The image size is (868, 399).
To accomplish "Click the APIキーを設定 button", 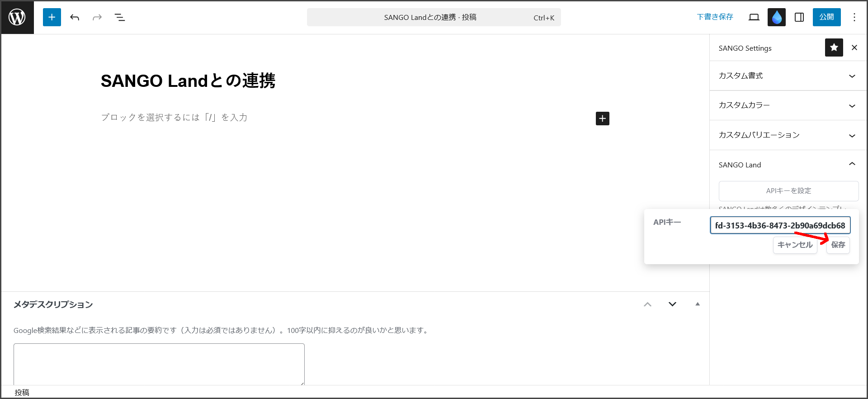I will (788, 191).
